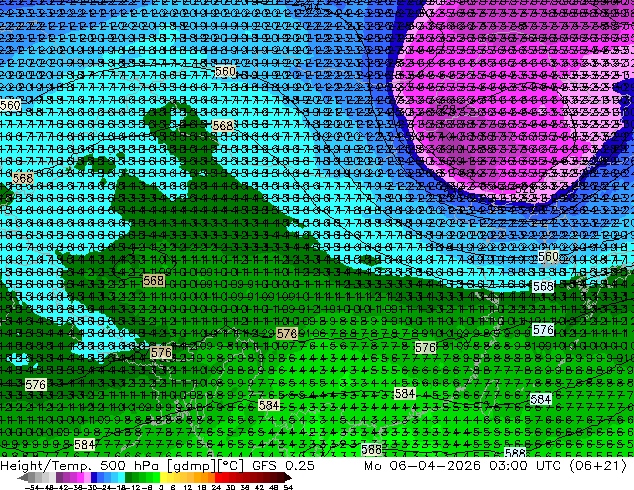Click the '24' legend value
634x490 pixels.
(216, 487)
